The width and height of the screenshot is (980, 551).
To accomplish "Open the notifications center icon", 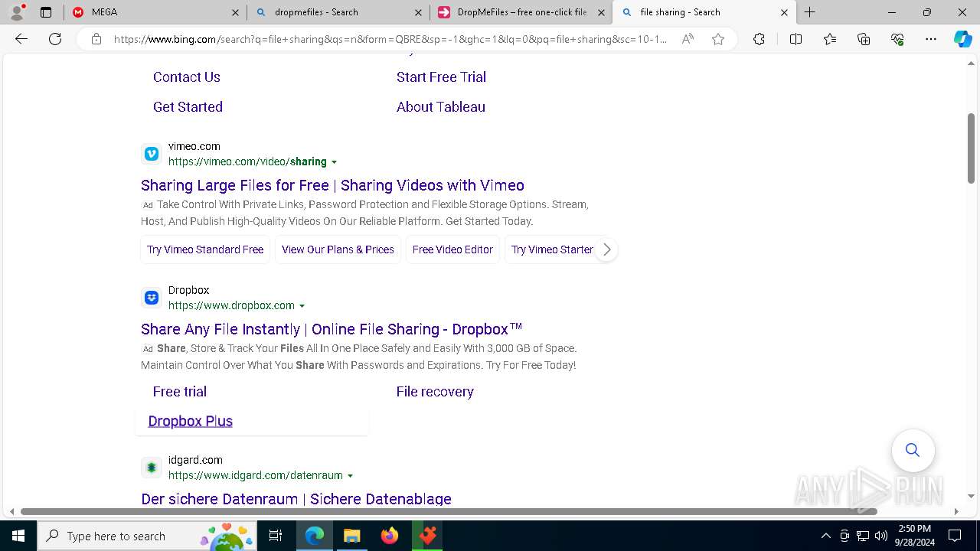I will coord(955,536).
